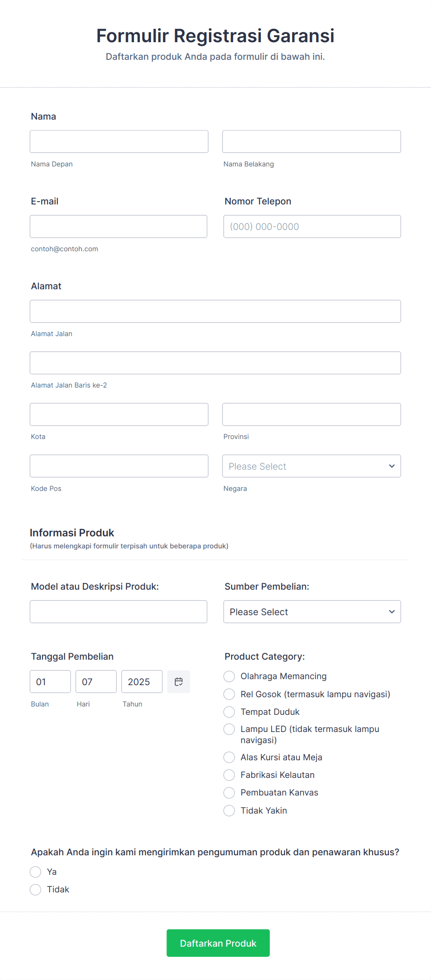Click the Nomor Telepon field
Viewport: 431px width, 980px height.
tap(311, 226)
